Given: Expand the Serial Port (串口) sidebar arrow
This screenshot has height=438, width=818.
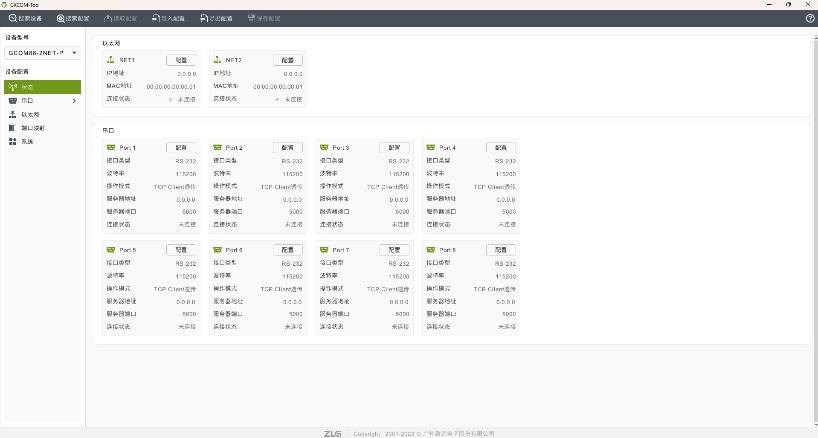Looking at the screenshot, I should tap(74, 101).
